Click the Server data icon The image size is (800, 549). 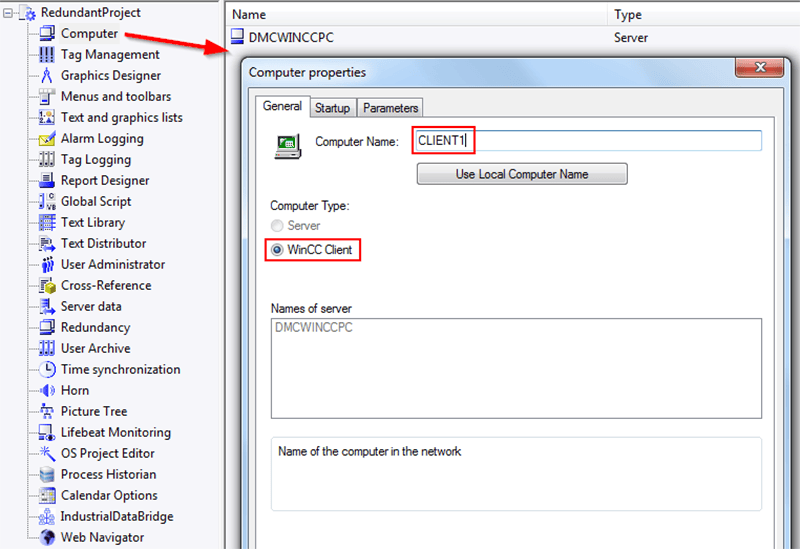coord(47,306)
